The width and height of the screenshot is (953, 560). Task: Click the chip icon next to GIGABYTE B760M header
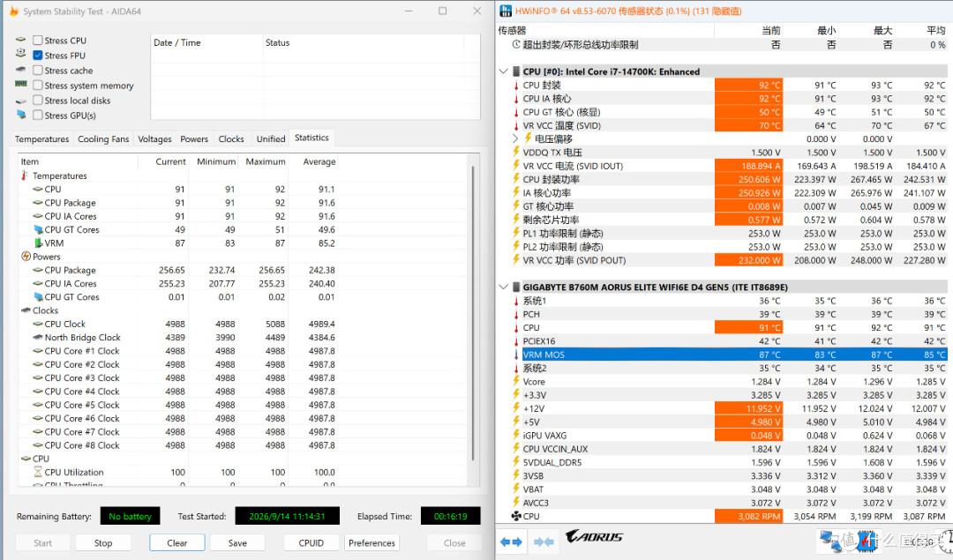[516, 287]
